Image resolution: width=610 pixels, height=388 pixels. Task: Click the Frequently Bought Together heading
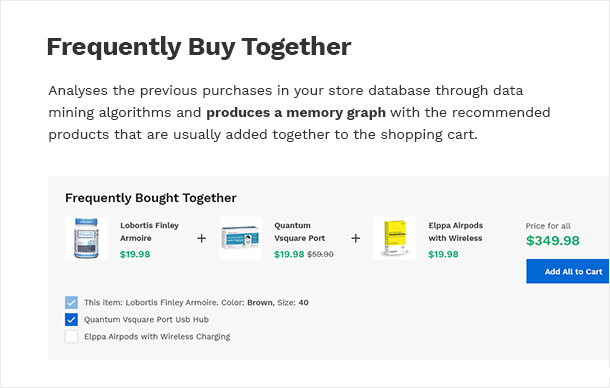pos(151,198)
